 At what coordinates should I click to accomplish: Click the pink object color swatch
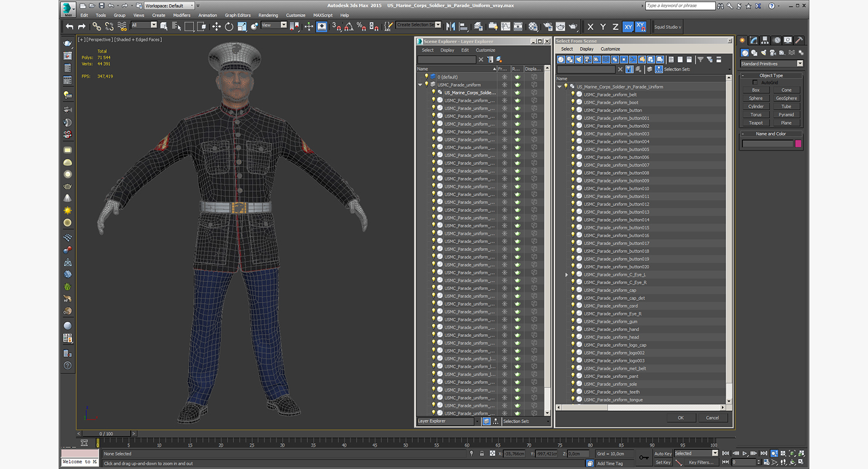(x=798, y=144)
